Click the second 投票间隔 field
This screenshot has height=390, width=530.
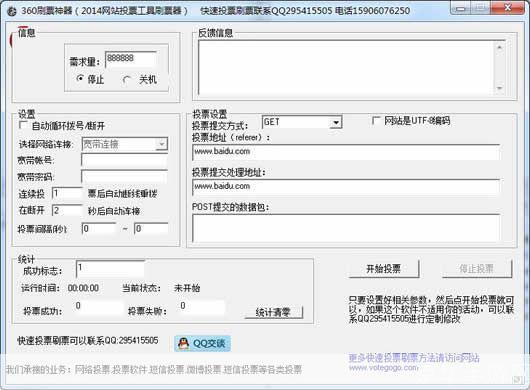click(151, 229)
